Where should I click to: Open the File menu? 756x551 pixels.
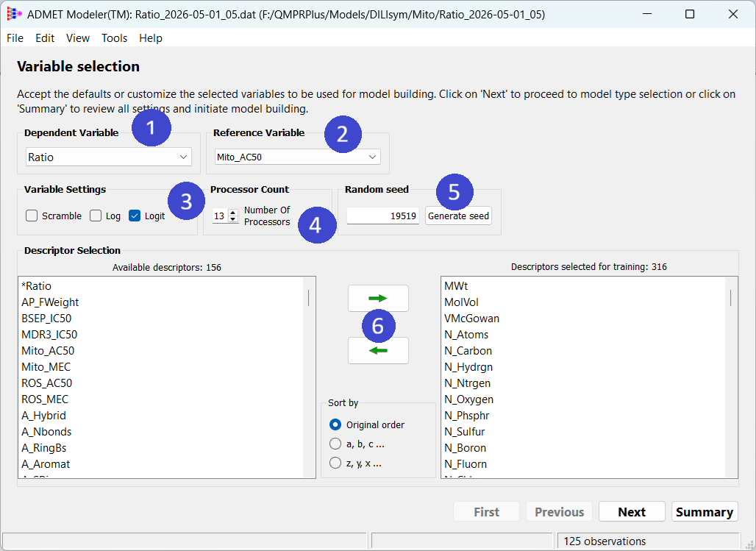[15, 38]
